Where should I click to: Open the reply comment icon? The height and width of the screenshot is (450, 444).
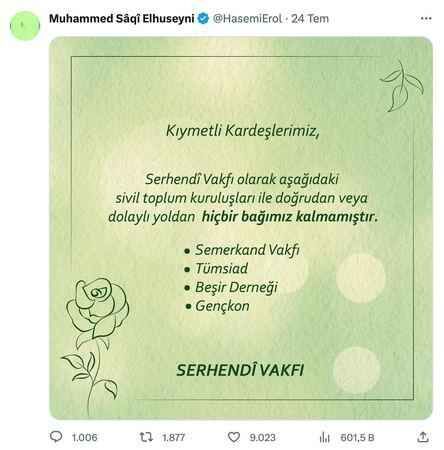(x=56, y=436)
